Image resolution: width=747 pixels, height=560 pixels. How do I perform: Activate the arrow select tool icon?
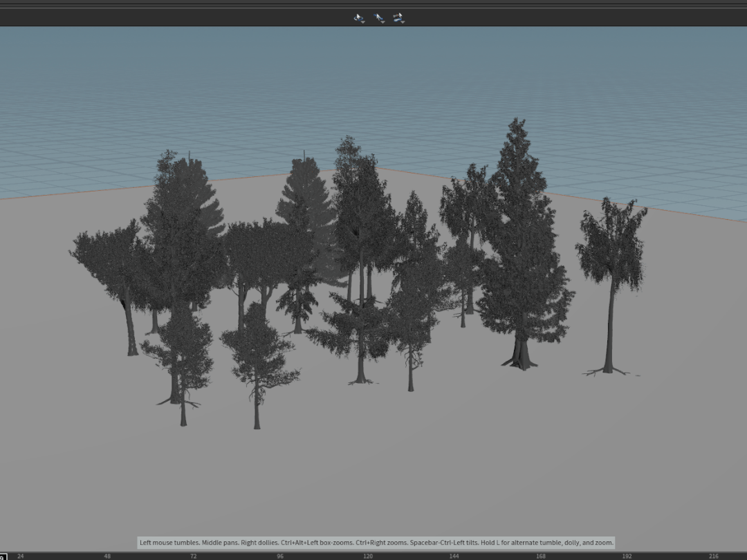(379, 18)
